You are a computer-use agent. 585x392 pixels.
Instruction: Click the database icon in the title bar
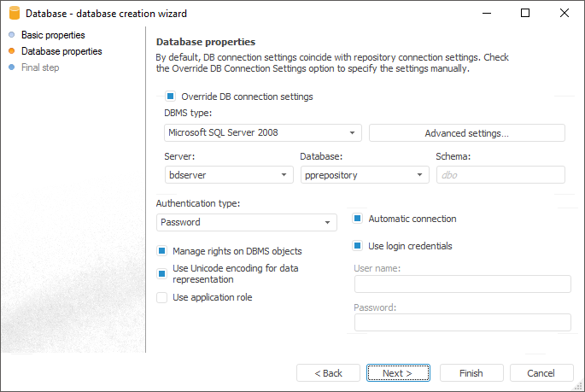pos(15,14)
